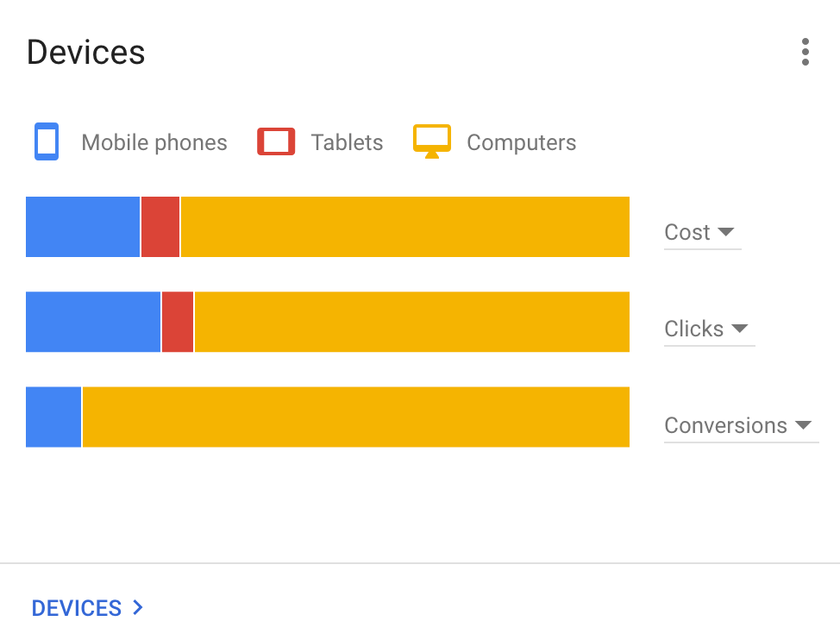Click the chevron next to DEVICES link
Viewport: 840px width, 640px height.
click(137, 608)
